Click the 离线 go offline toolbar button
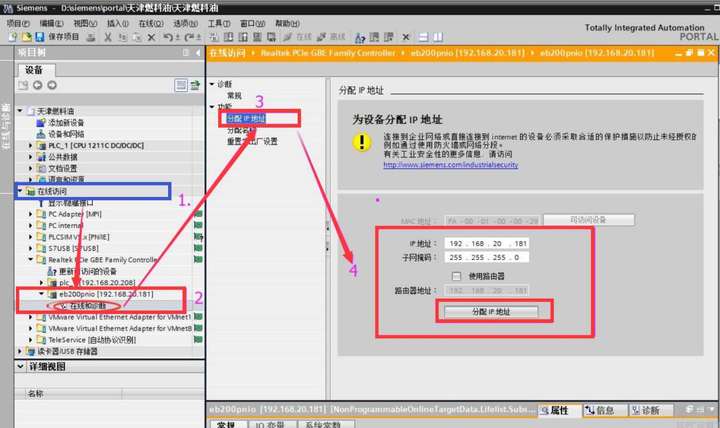The height and width of the screenshot is (428, 720). [332, 37]
